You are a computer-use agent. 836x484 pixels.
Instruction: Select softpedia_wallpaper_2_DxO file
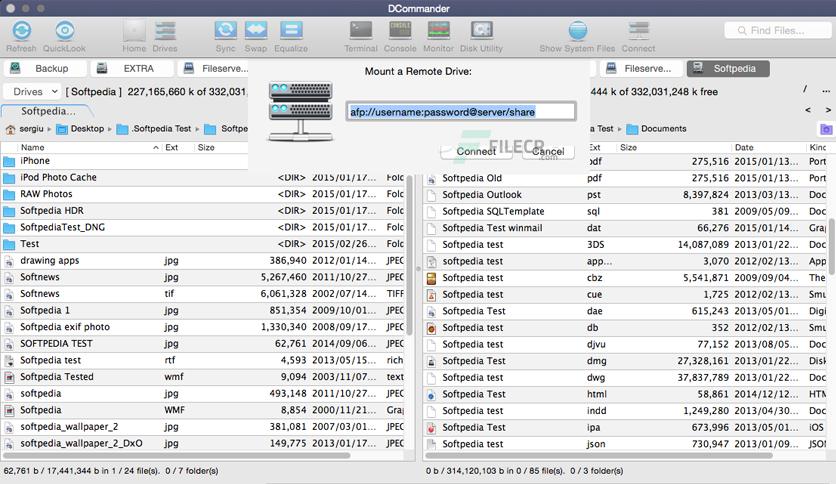203,443
